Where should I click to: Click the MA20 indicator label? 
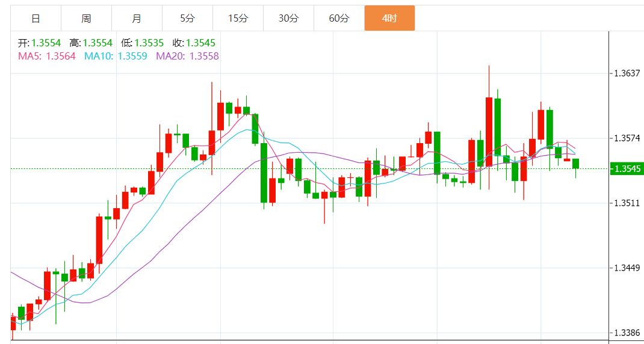pyautogui.click(x=187, y=56)
